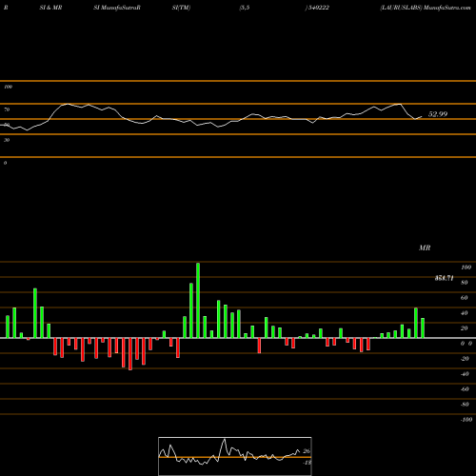Click the RSI axis label 0
This screenshot has width=476, height=476.
5,163
